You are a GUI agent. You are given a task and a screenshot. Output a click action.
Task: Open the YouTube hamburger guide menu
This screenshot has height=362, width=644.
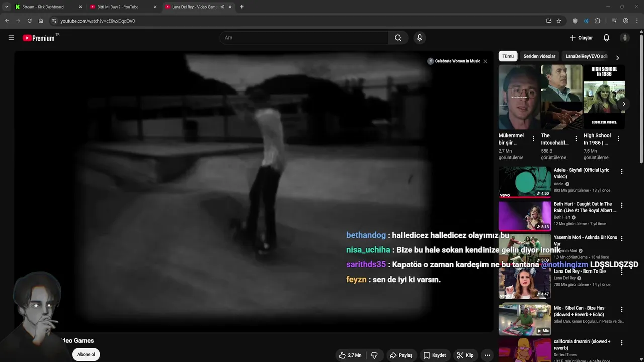[11, 38]
